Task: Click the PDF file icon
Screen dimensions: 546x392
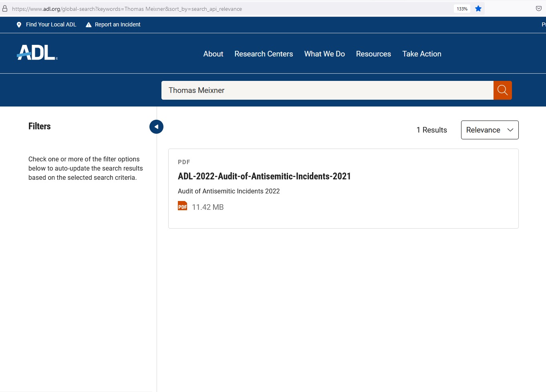Action: tap(182, 206)
